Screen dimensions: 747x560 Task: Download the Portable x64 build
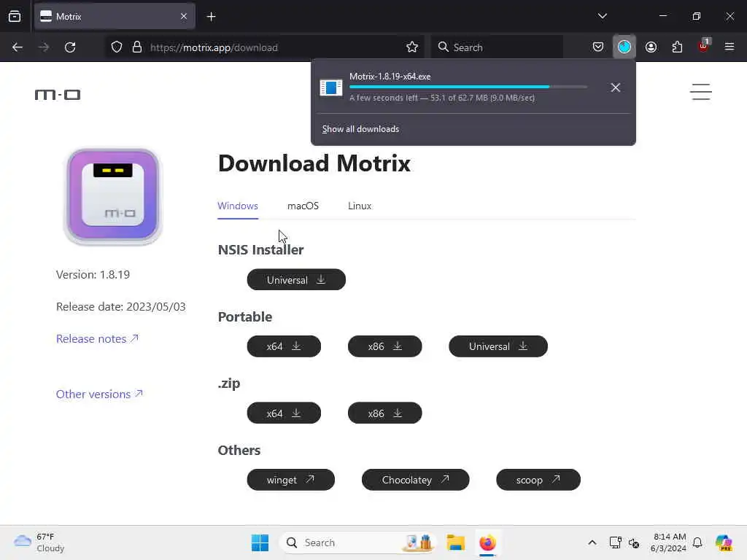(x=284, y=346)
